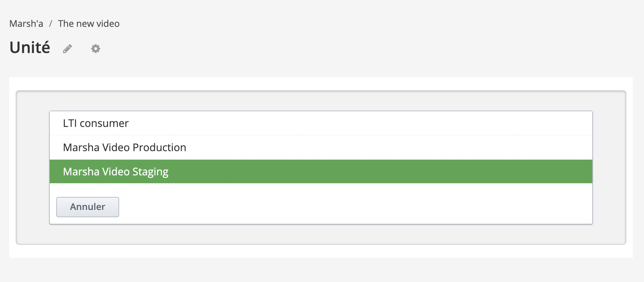Click the green highlighted Staging row
Screen dimensions: 644x282
click(321, 172)
